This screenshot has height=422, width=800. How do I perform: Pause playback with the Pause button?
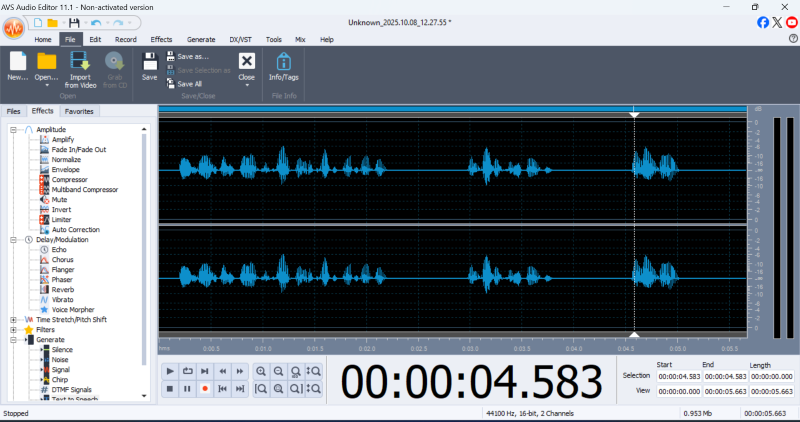187,388
